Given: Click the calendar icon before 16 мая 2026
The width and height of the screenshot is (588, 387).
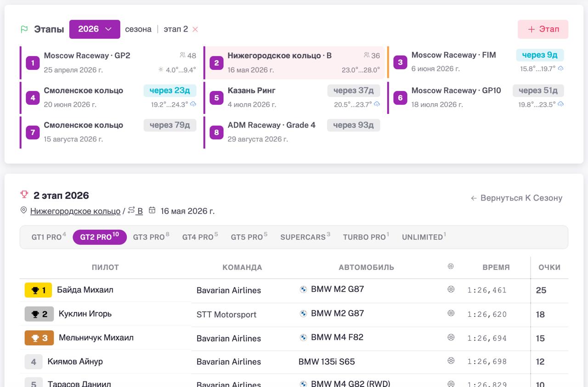Looking at the screenshot, I should click(x=152, y=210).
